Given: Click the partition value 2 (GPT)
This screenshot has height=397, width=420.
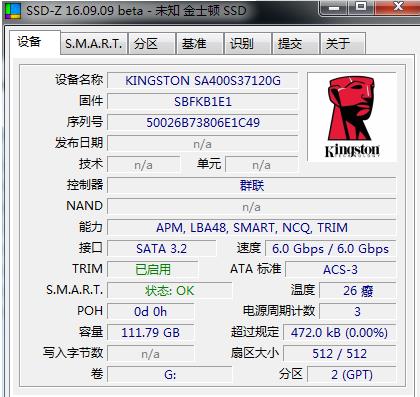Looking at the screenshot, I should [x=352, y=375].
